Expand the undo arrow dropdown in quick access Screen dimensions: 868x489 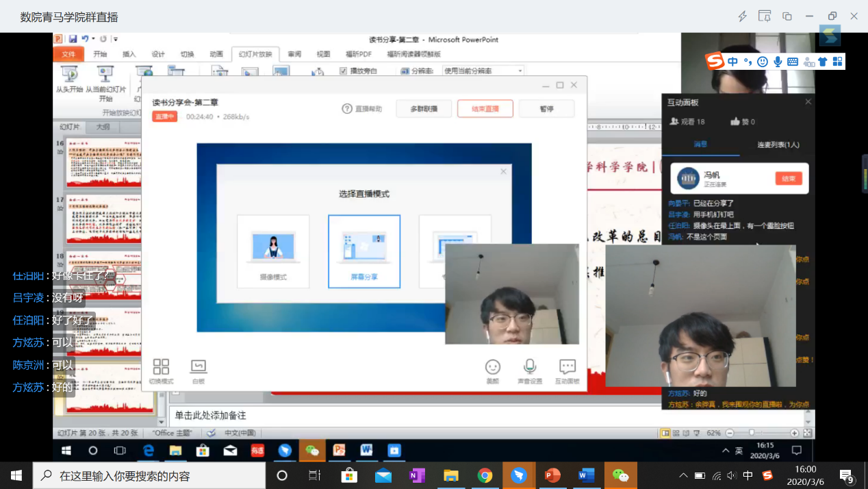pos(94,40)
